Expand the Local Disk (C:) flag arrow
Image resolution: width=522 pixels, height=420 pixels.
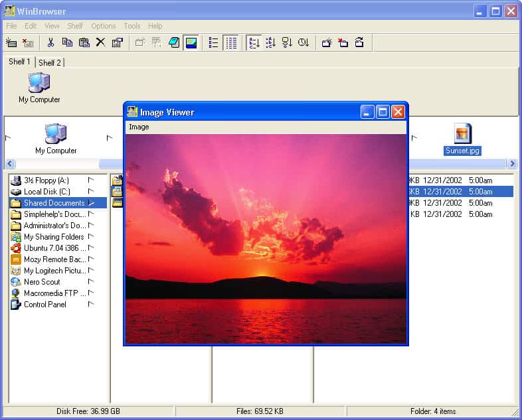point(91,192)
